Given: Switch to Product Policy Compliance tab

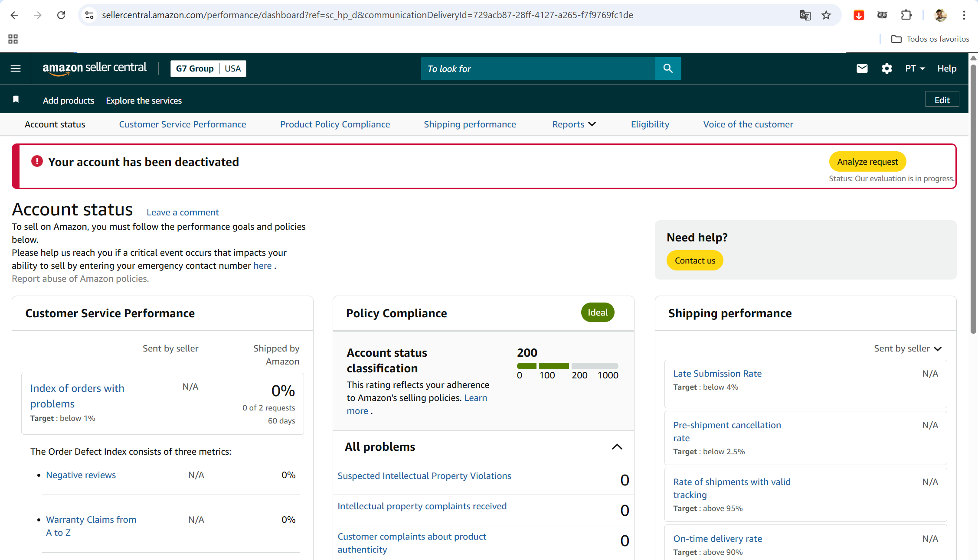Looking at the screenshot, I should [335, 124].
